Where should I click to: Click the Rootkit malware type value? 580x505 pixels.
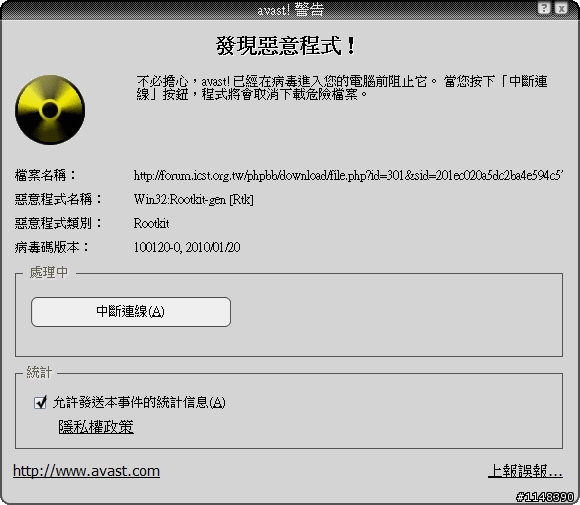click(x=151, y=223)
